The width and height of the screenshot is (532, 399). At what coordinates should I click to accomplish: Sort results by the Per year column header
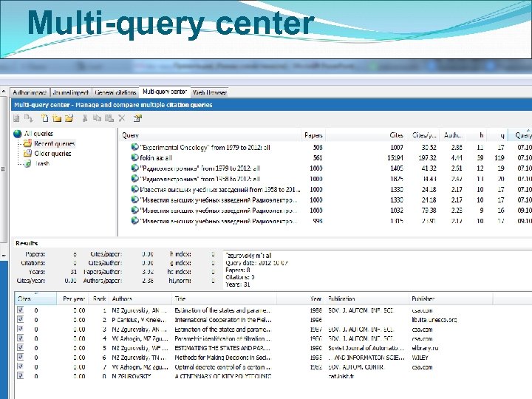(72, 299)
